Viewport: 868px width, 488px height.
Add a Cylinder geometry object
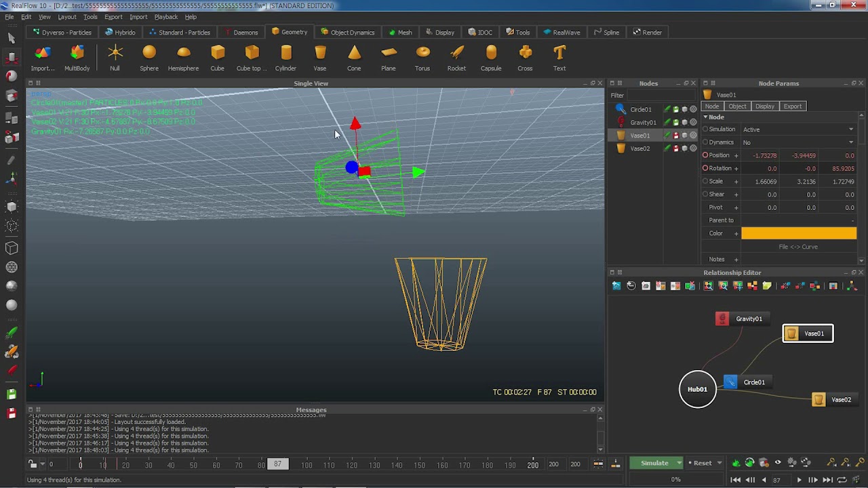tap(285, 58)
